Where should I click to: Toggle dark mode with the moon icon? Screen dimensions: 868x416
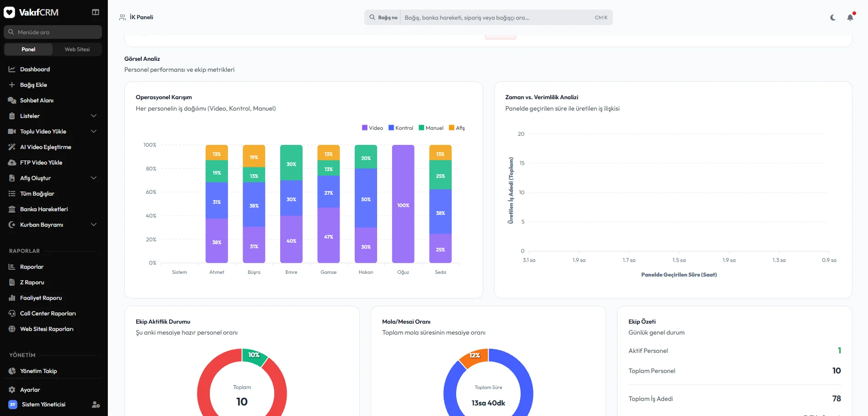click(833, 17)
